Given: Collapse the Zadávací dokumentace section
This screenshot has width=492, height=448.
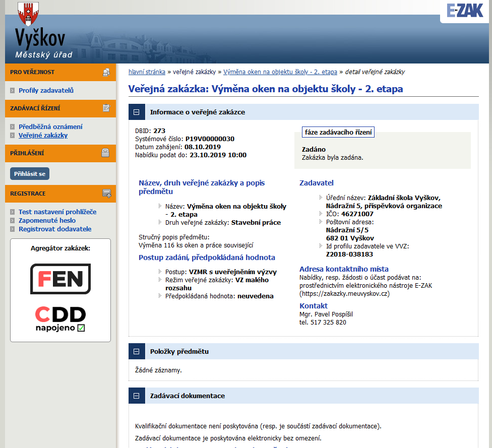Looking at the screenshot, I should (x=136, y=396).
